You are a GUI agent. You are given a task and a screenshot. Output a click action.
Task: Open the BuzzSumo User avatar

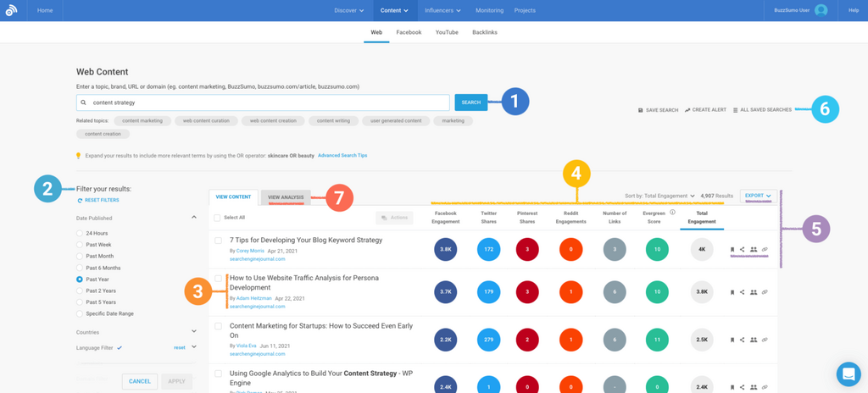coord(821,10)
